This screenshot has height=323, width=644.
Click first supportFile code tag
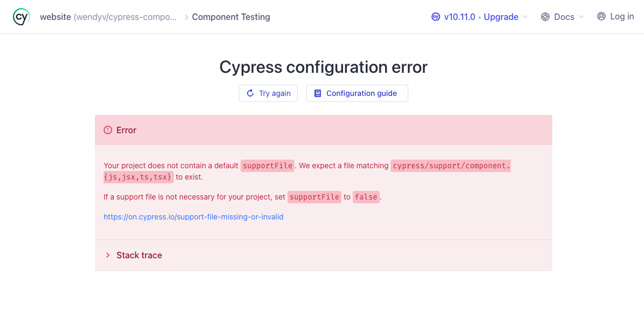268,166
